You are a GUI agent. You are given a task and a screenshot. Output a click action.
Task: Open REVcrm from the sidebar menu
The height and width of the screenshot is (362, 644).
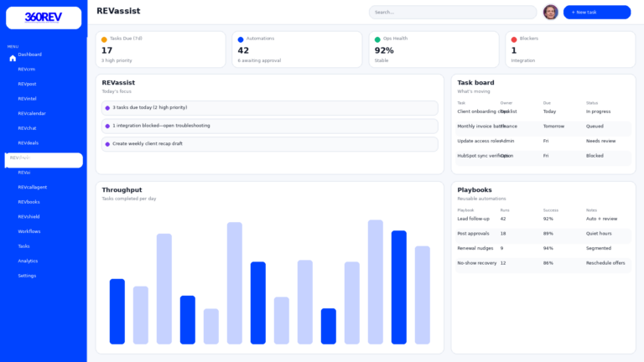coord(27,70)
